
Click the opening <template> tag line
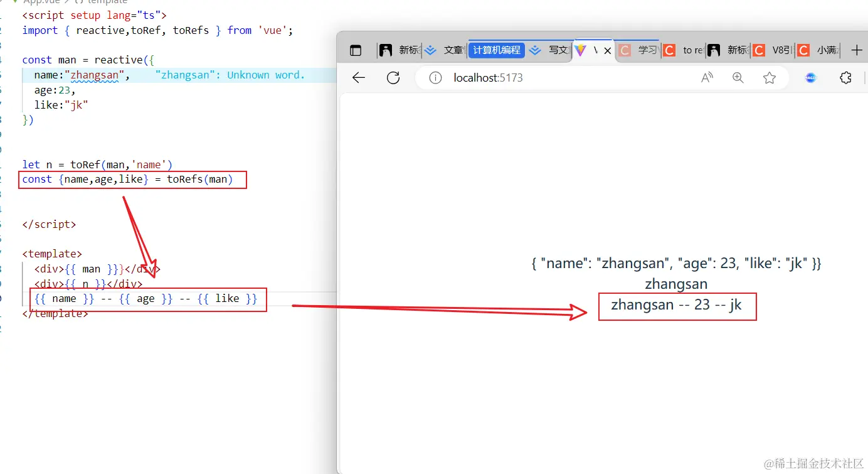click(x=52, y=254)
